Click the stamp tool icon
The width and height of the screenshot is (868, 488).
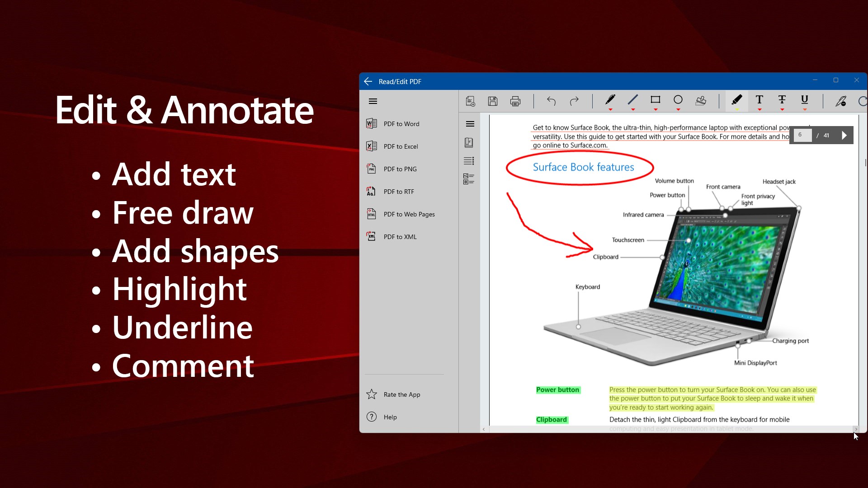[x=701, y=101]
